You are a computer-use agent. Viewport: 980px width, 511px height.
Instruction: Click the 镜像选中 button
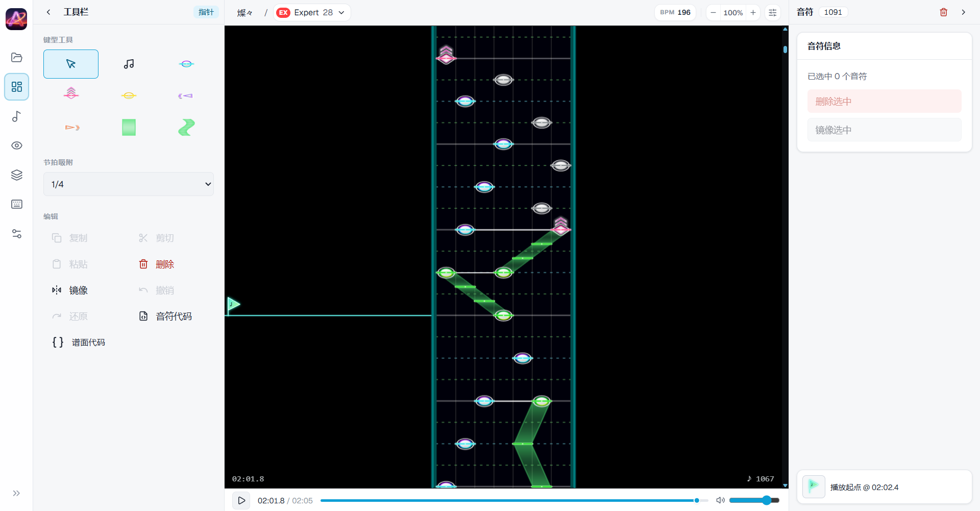(x=884, y=130)
